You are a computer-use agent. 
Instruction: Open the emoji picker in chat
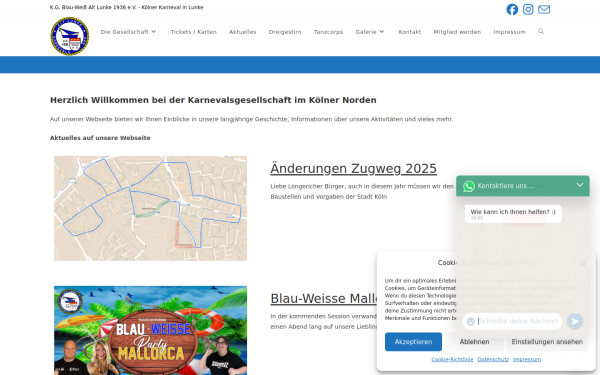[x=471, y=321]
